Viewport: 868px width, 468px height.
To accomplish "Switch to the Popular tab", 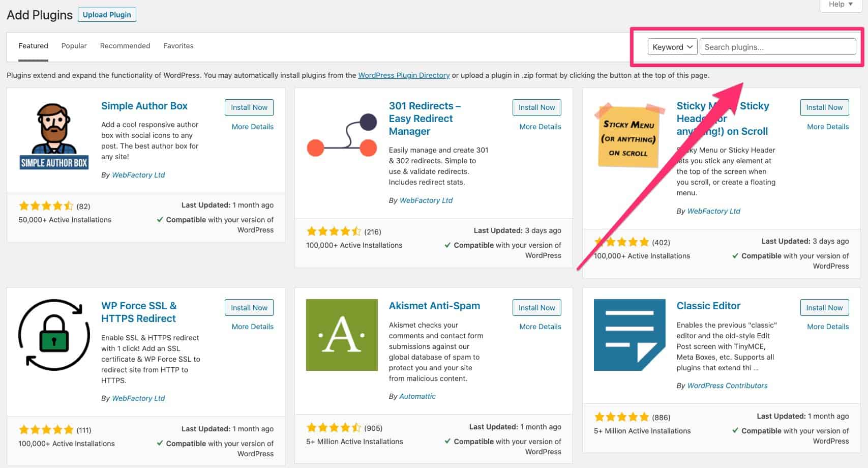I will coord(74,46).
